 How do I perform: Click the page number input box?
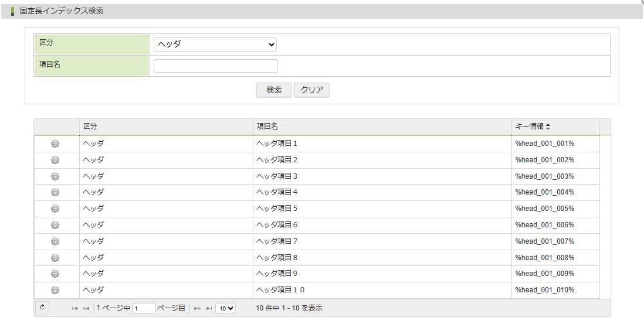click(144, 308)
